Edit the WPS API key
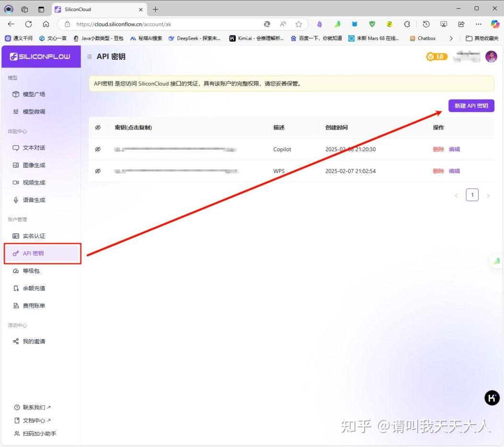This screenshot has height=447, width=504. coord(454,171)
